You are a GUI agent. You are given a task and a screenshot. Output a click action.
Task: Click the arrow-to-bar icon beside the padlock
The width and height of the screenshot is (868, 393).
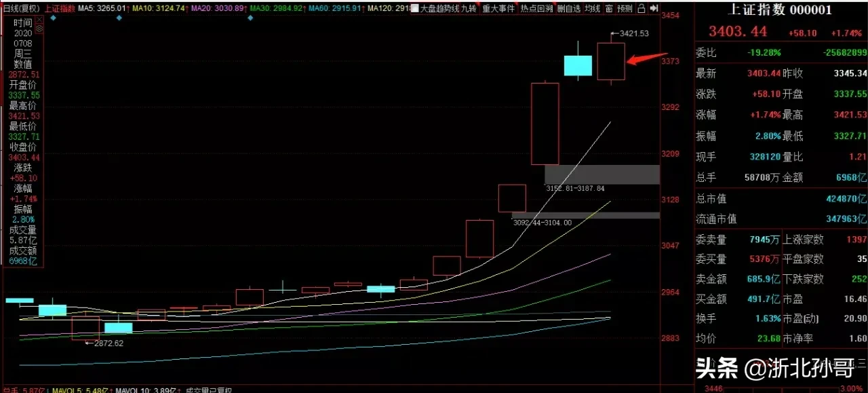tap(653, 9)
